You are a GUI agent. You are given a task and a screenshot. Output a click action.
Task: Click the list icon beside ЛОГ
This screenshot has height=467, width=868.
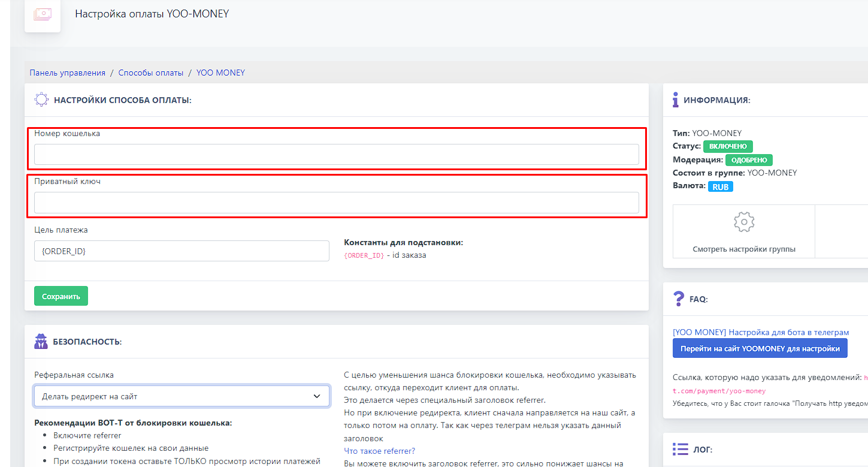[681, 449]
